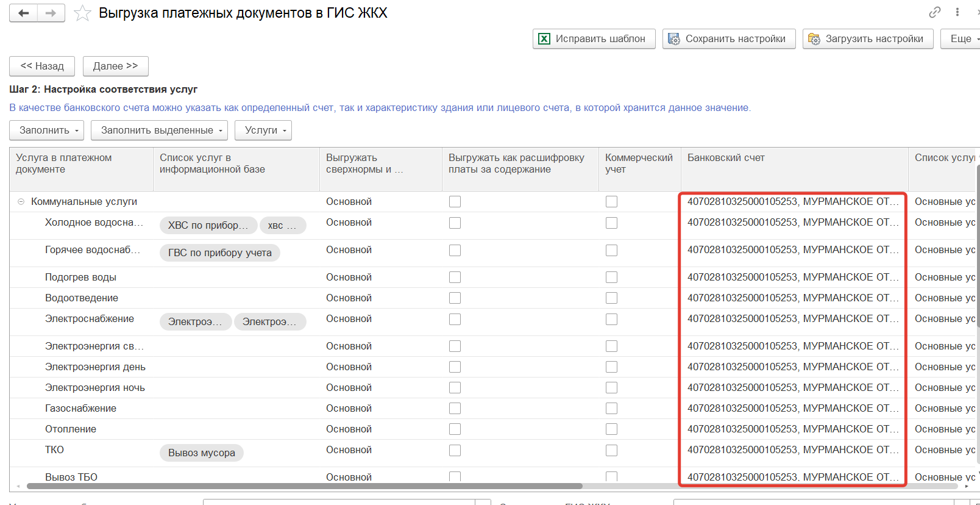Click Исправить шаблон button
980x505 pixels.
[594, 39]
